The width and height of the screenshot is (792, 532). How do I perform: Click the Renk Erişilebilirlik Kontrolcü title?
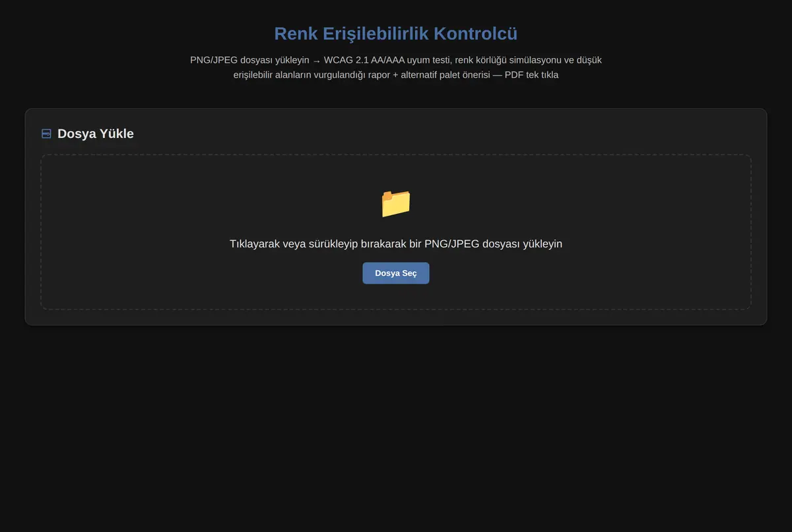(x=396, y=34)
